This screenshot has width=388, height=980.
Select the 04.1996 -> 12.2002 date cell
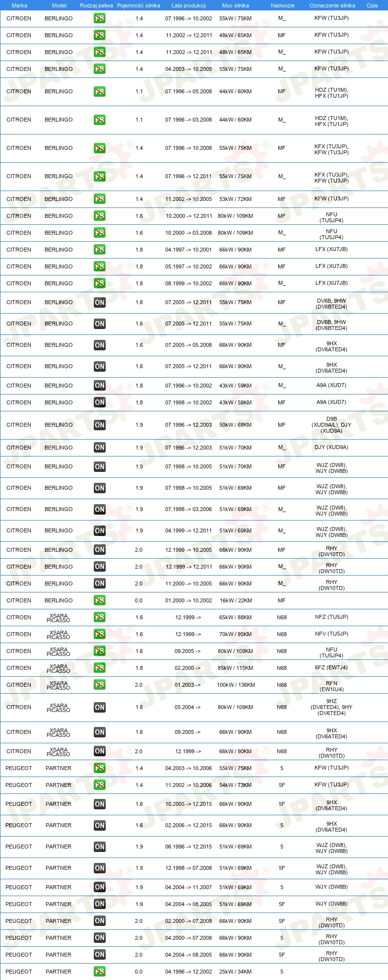pos(189,972)
